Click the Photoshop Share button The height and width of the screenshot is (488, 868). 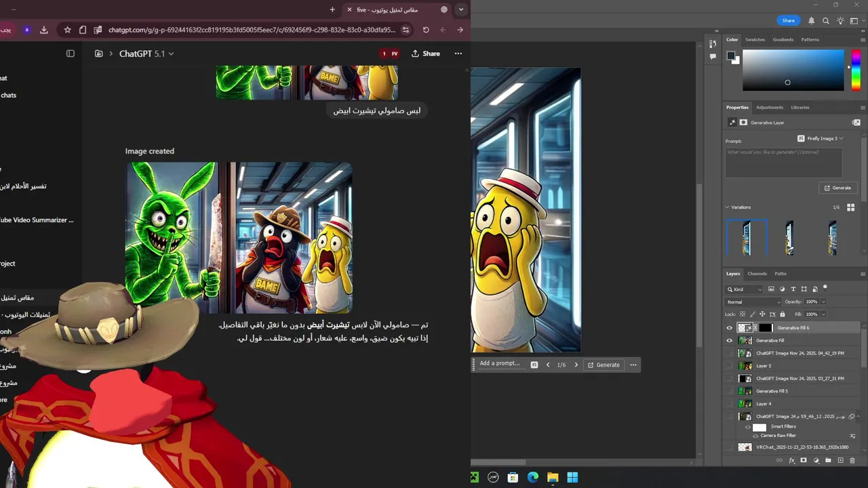click(x=788, y=21)
